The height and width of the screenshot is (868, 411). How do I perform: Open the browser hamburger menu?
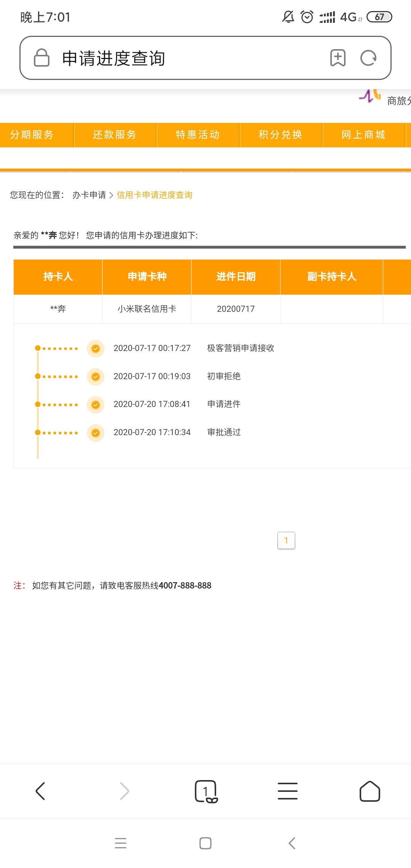click(288, 791)
